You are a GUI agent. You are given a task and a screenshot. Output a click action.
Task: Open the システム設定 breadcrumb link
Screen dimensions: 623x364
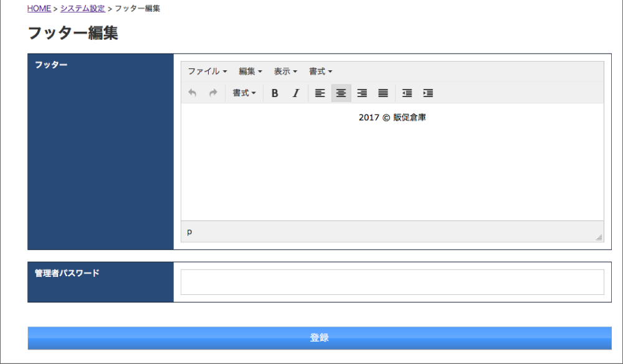tap(83, 8)
